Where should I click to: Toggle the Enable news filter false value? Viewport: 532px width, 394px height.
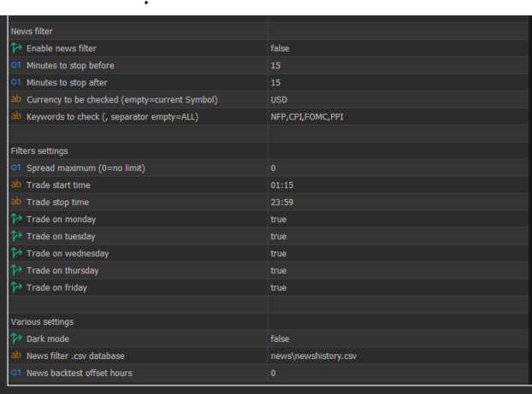pyautogui.click(x=280, y=49)
